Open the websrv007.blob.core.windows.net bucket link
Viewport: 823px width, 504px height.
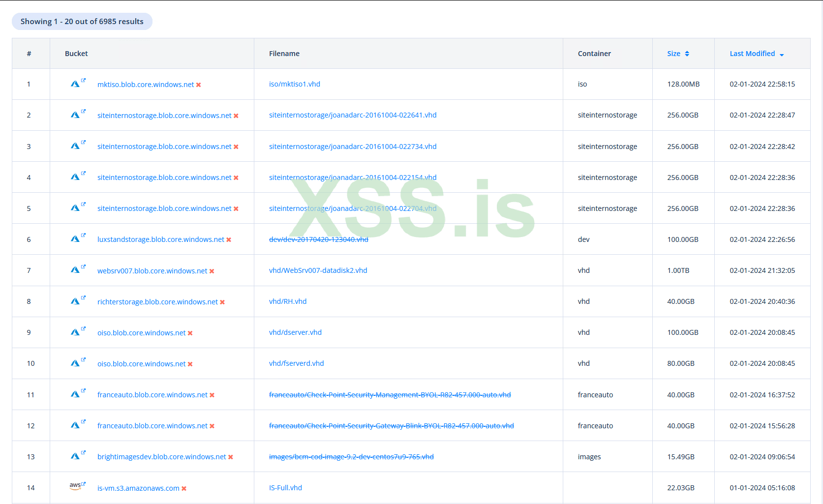pyautogui.click(x=152, y=271)
